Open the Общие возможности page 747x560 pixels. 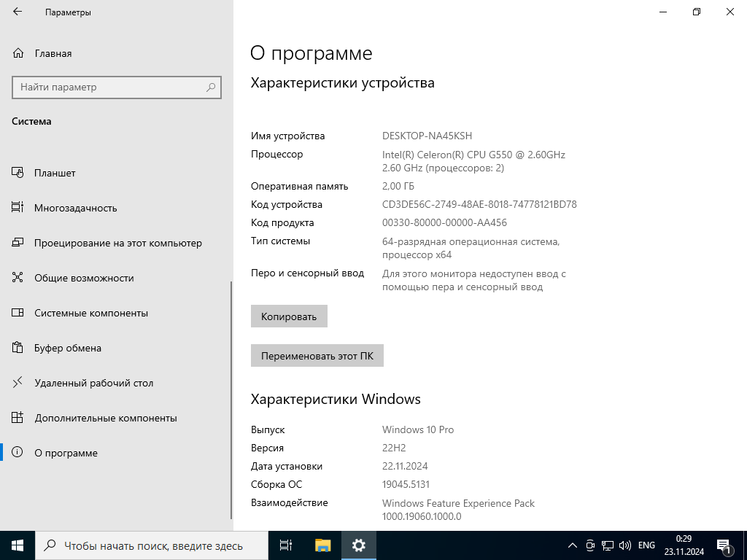click(x=117, y=278)
